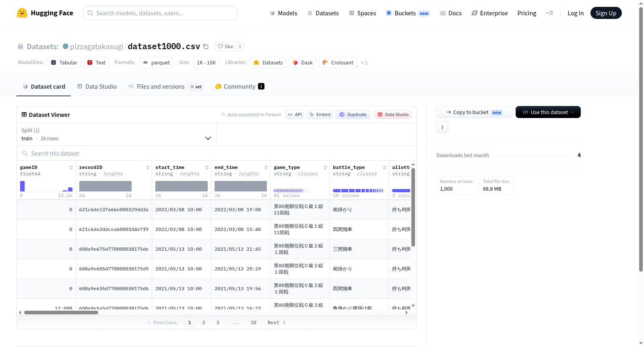Open the Use this dataset dropdown

pyautogui.click(x=548, y=112)
